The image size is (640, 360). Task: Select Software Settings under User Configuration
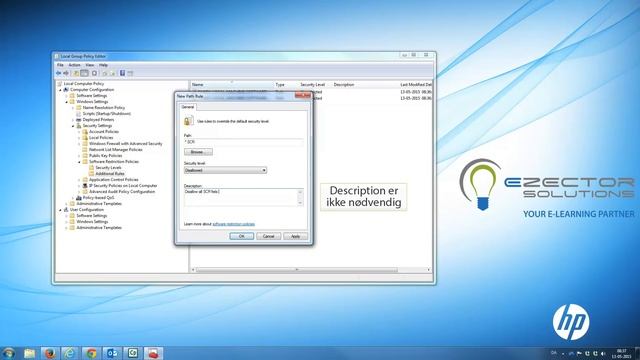(91, 216)
